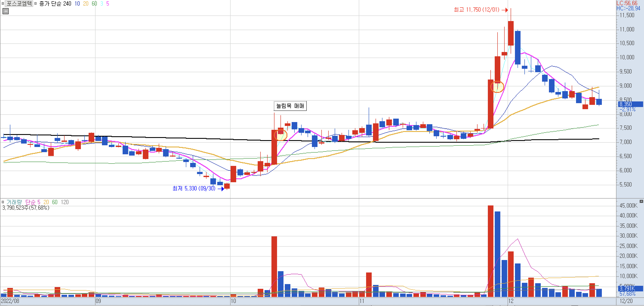Viewport: 644px width, 306px height.
Task: Click the 포스코엠텍 stock name button
Action: tap(19, 3)
